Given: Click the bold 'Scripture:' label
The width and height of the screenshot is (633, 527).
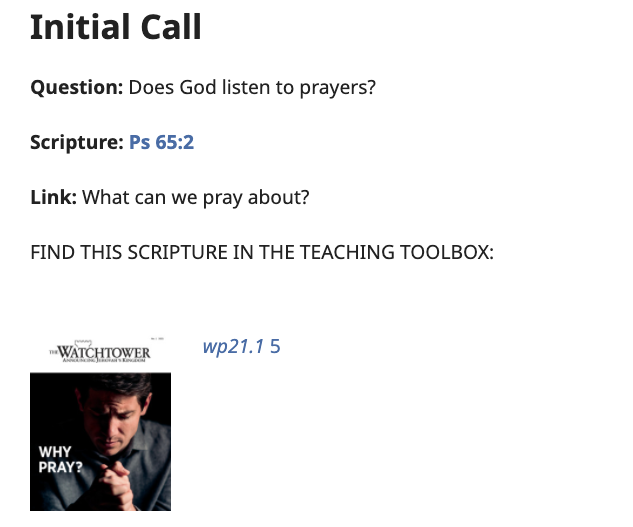Looking at the screenshot, I should (x=77, y=143).
